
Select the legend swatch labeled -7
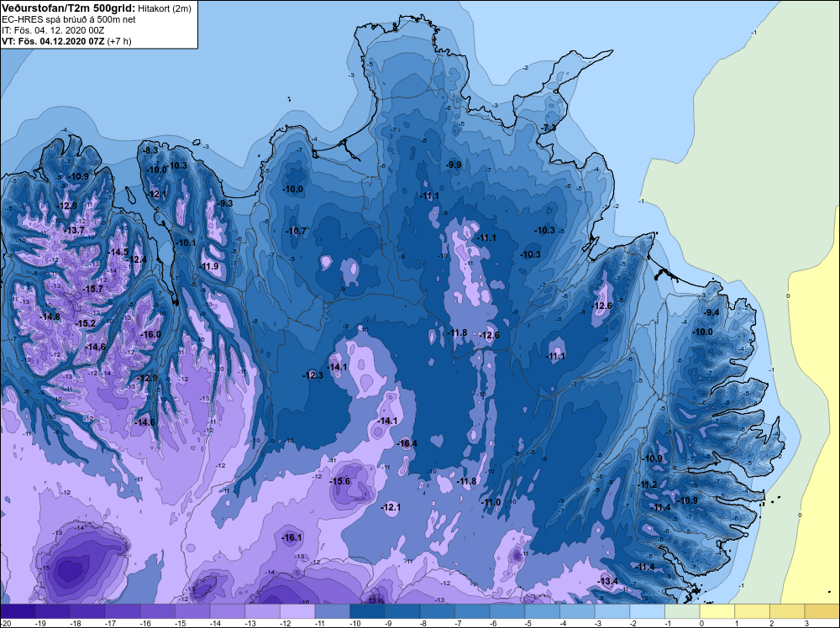[x=472, y=611]
